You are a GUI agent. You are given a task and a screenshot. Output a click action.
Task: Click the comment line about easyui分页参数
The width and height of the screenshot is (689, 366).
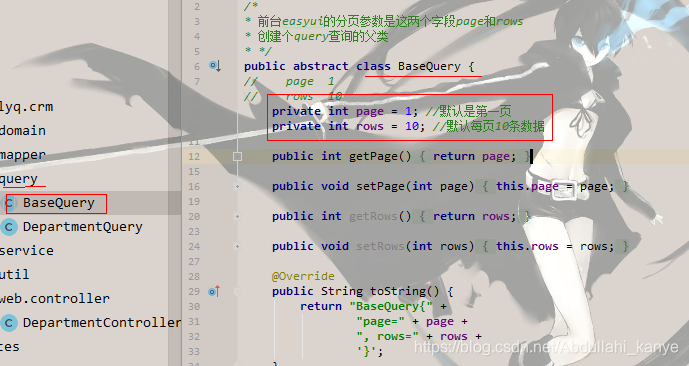click(384, 21)
